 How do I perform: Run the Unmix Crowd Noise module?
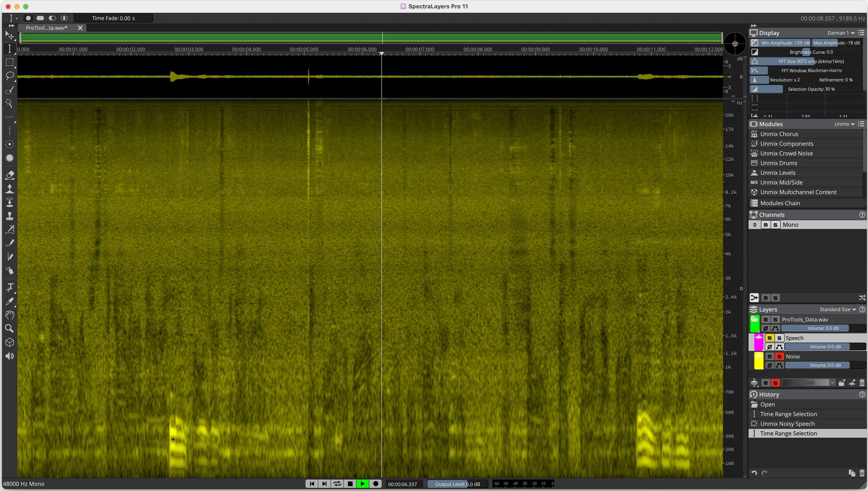(786, 153)
